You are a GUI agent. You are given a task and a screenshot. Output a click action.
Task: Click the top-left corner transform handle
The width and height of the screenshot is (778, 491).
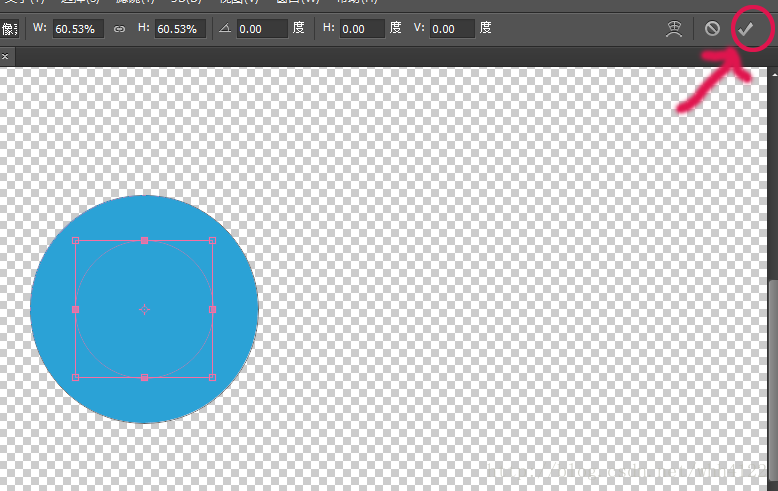(x=75, y=241)
